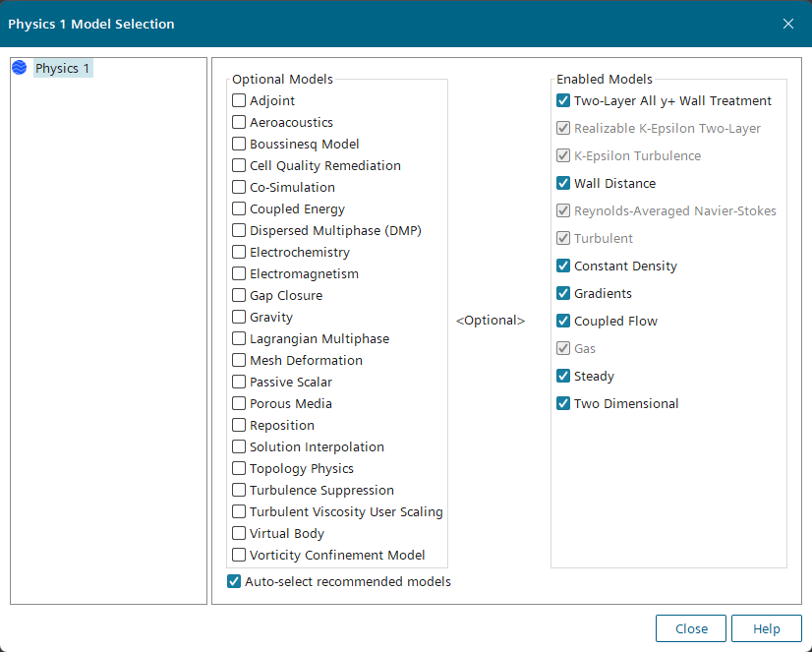The image size is (812, 652).
Task: Uncheck the Coupled Flow model
Action: pyautogui.click(x=563, y=321)
